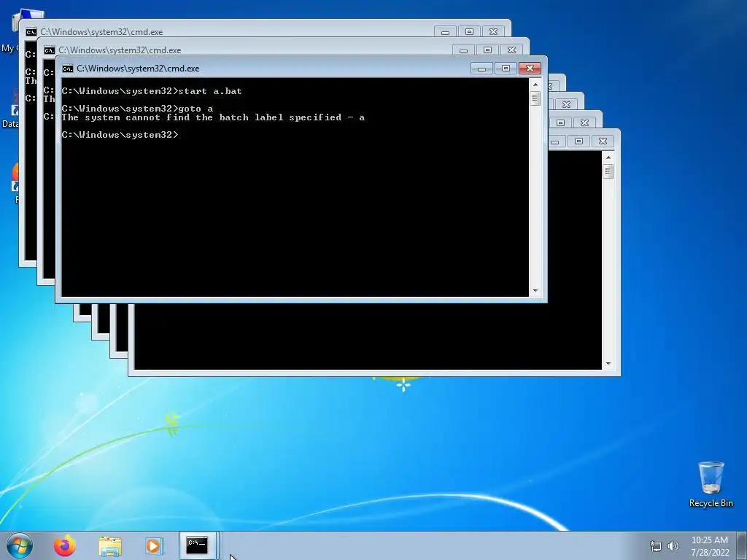Screen dimensions: 747x560
Task: Close the lowest right-side cmd.exe window
Action: coord(603,141)
